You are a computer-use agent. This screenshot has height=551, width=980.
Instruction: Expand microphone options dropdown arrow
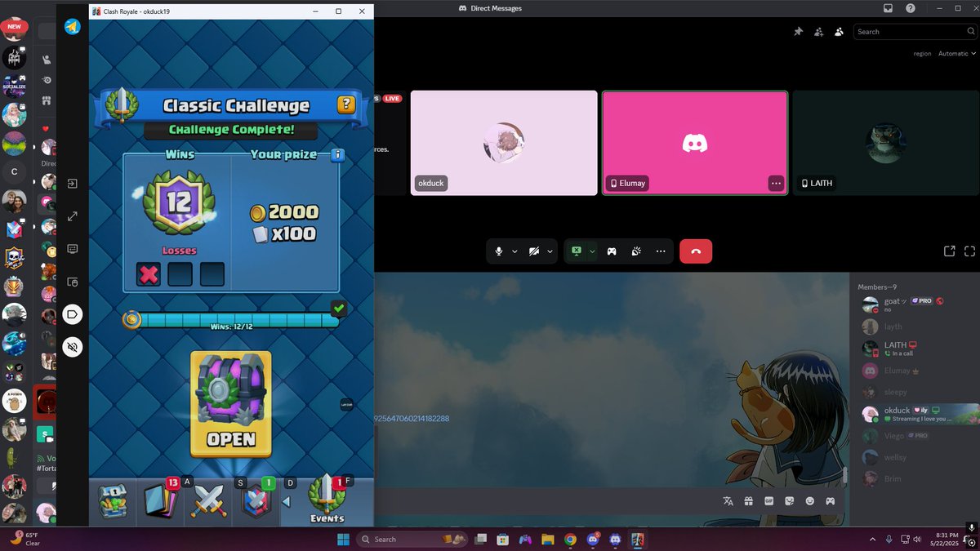point(514,251)
